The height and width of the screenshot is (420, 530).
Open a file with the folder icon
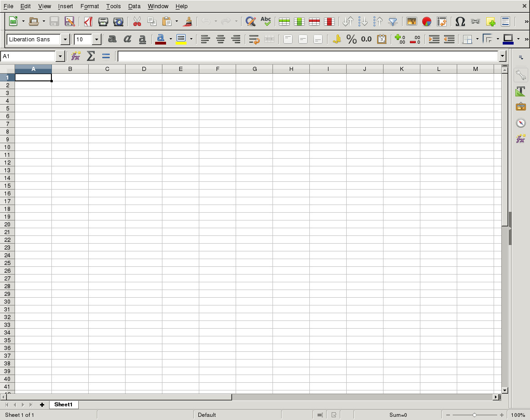pos(34,21)
